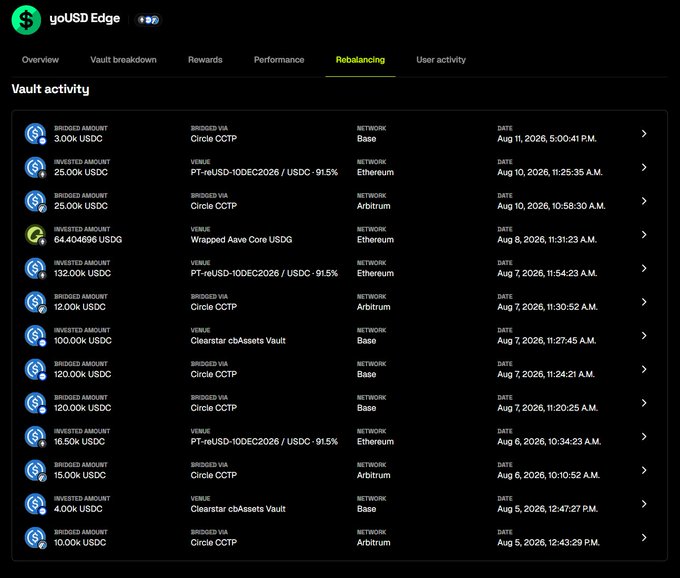The image size is (680, 578).
Task: Click the date Aug 11, 2026, 5:00:41 P.M.
Action: (x=547, y=139)
